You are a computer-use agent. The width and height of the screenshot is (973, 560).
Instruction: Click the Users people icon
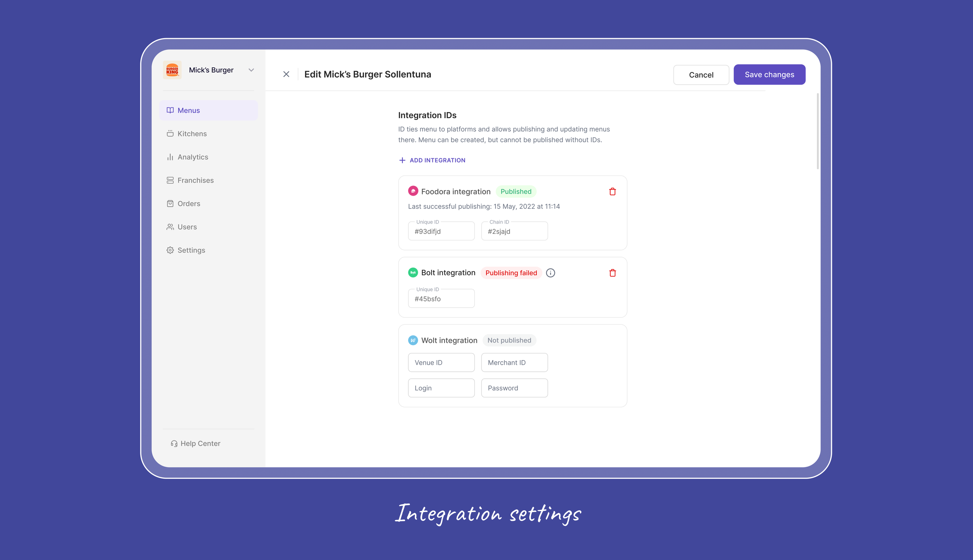click(170, 227)
